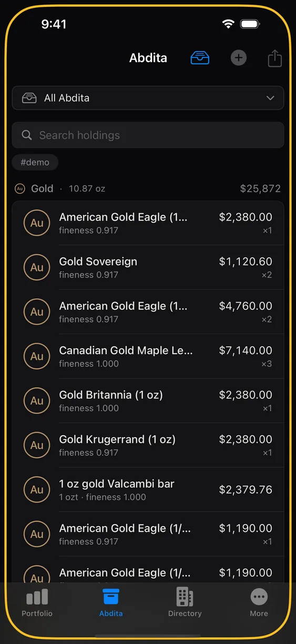Open the All Abdita collection selector
296x644 pixels.
(x=148, y=98)
